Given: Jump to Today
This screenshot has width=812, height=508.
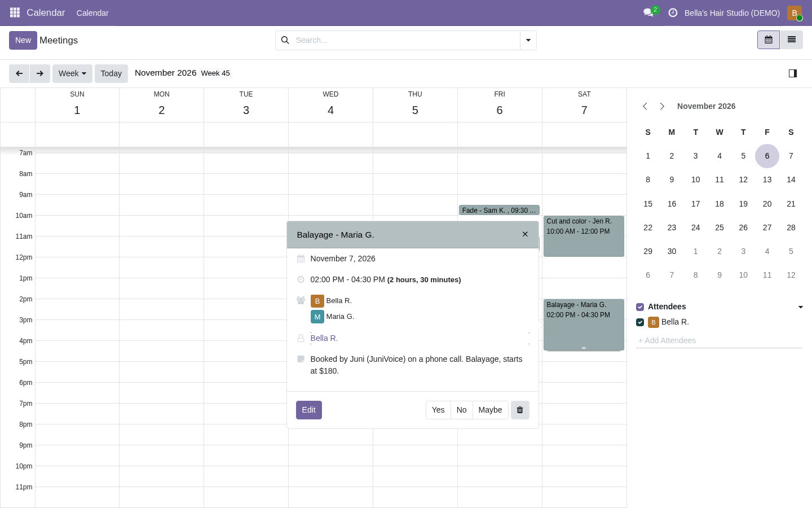Looking at the screenshot, I should pos(111,73).
